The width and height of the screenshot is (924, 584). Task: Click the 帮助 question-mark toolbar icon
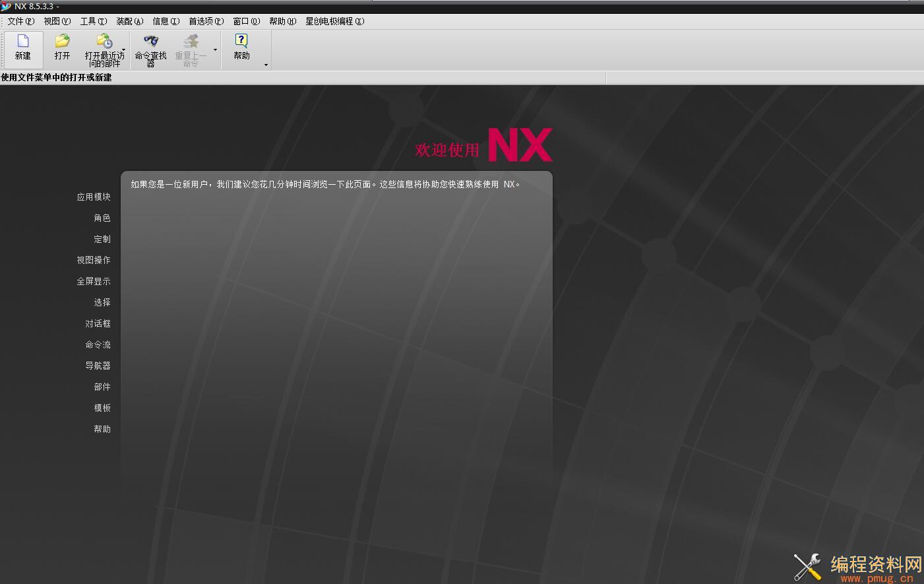click(x=241, y=41)
